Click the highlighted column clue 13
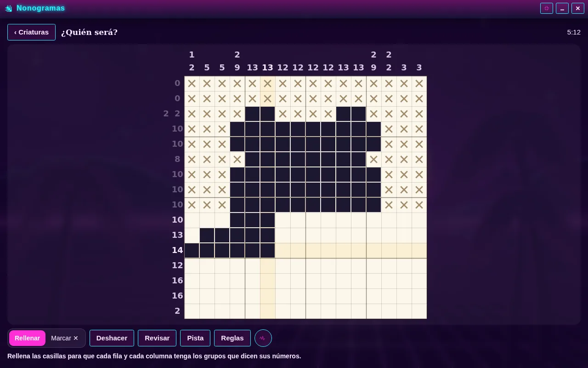 coord(268,68)
